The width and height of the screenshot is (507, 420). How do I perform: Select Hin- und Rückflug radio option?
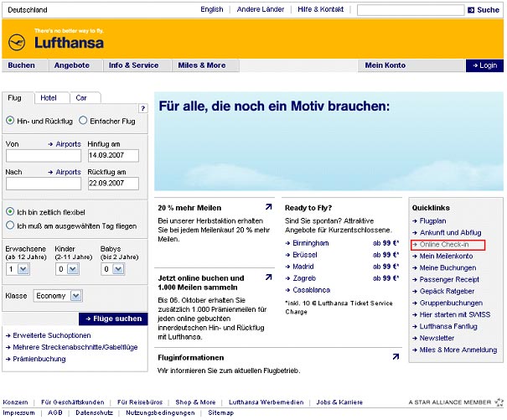pos(10,121)
